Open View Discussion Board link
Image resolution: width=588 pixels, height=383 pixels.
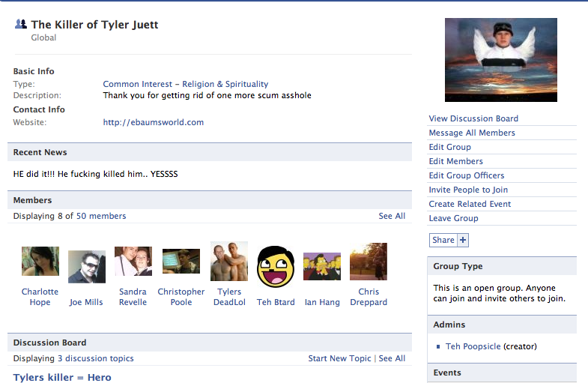(473, 118)
